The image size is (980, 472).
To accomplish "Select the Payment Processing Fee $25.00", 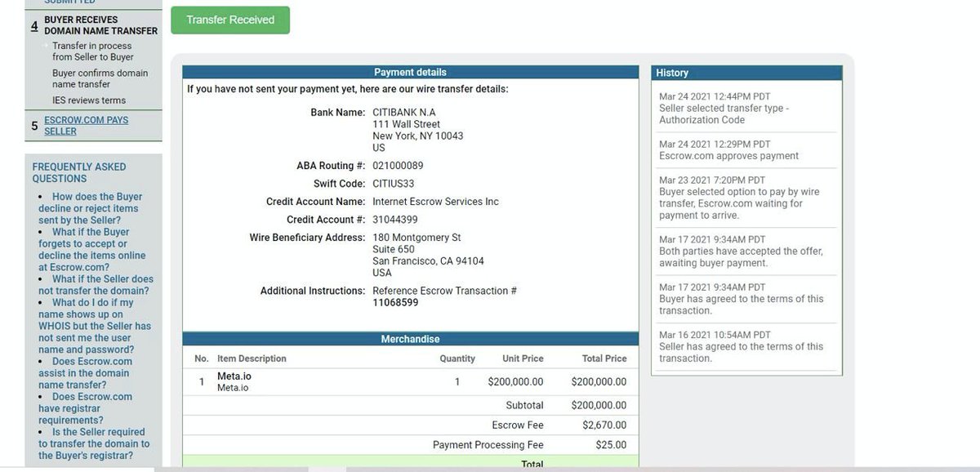I will pos(612,445).
